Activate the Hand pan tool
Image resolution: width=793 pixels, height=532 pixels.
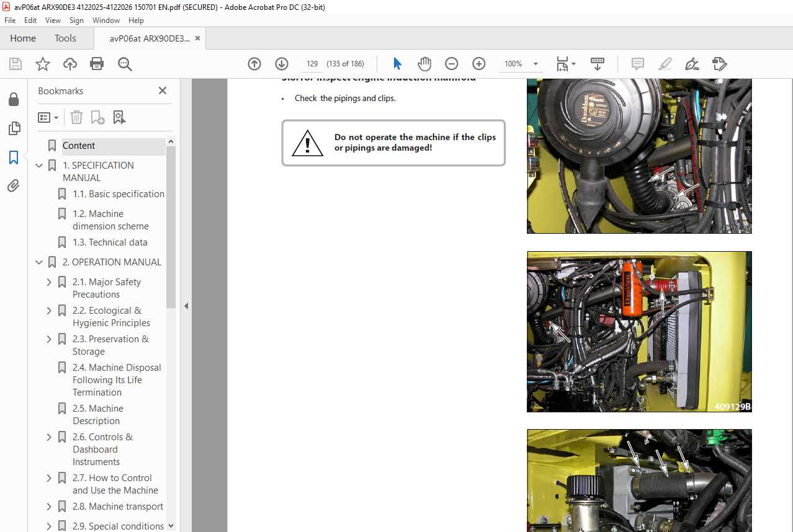[x=424, y=64]
